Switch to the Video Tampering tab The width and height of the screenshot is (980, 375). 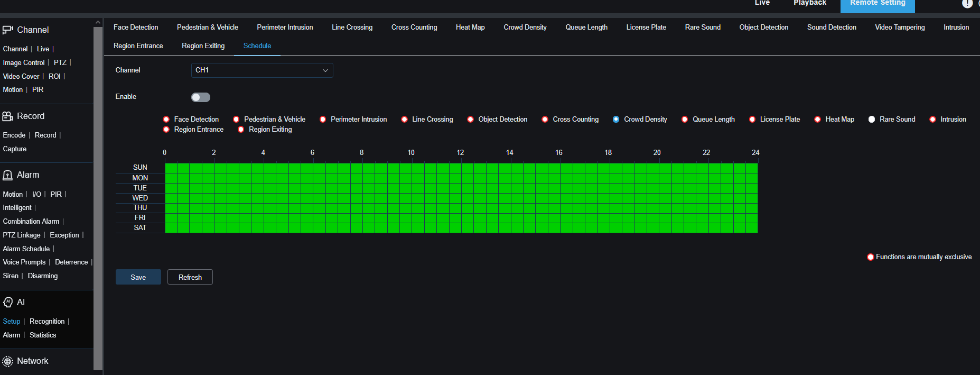pos(900,28)
